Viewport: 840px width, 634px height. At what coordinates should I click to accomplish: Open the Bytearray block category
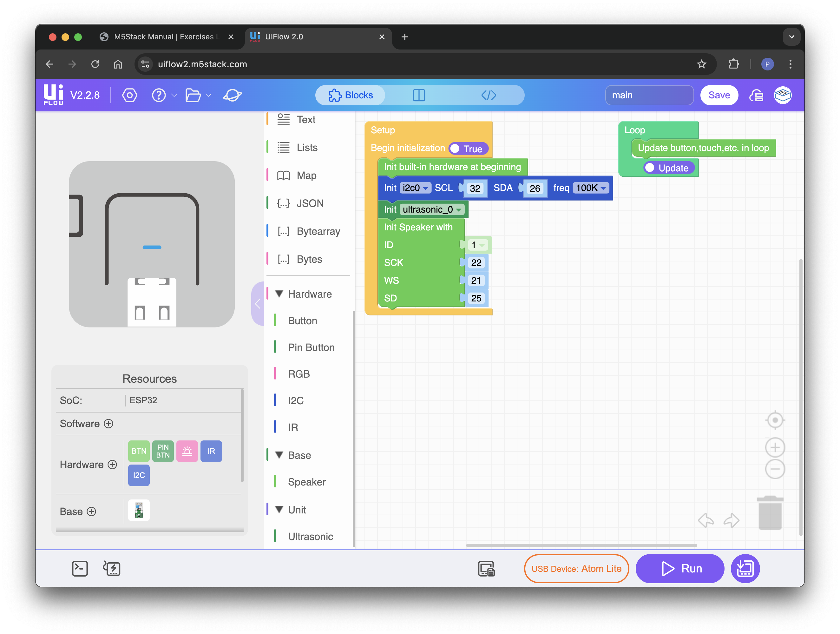point(318,231)
